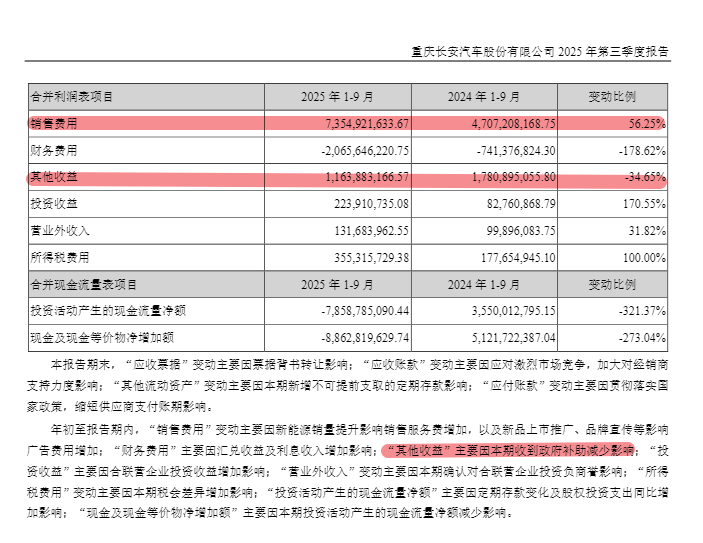Click the value 355,315,729.38
This screenshot has height=543, width=703.
371,258
